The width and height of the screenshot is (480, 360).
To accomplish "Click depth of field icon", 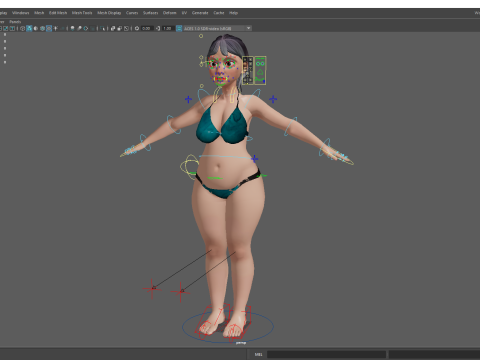I will point(92,28).
